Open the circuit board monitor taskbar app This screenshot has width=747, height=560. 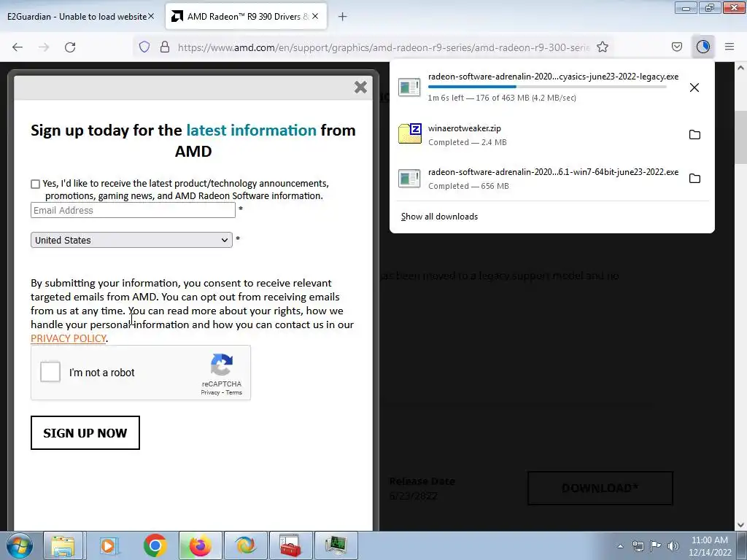point(336,545)
